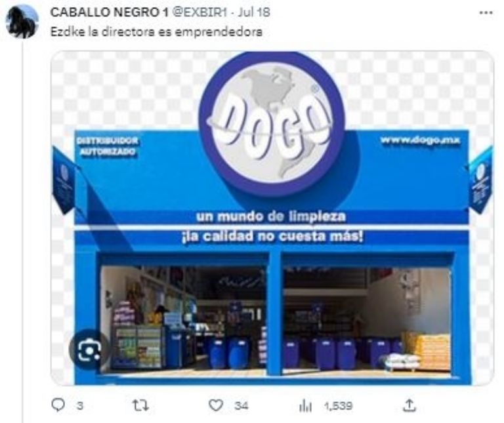Screen dimensions: 504x423
Task: Open CABALLO NEGRO 1 profile name
Action: 110,12
